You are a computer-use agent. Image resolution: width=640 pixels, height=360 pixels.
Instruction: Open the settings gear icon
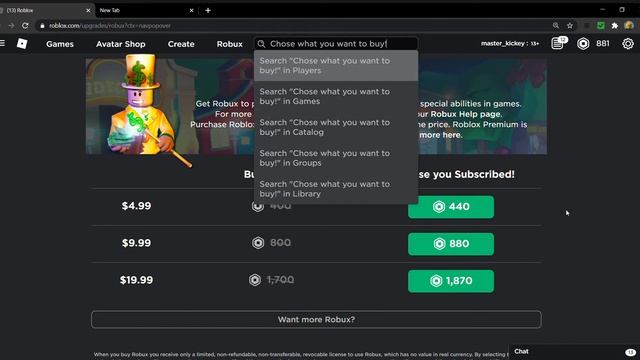pyautogui.click(x=628, y=43)
